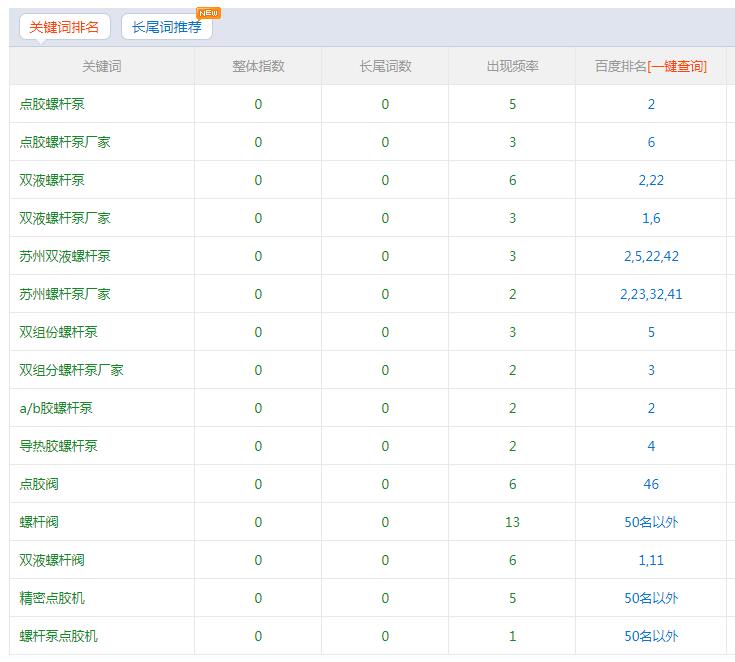735x662 pixels.
Task: Click Baidu rank 4 for 导热胶螺杆泵
Action: click(x=651, y=446)
